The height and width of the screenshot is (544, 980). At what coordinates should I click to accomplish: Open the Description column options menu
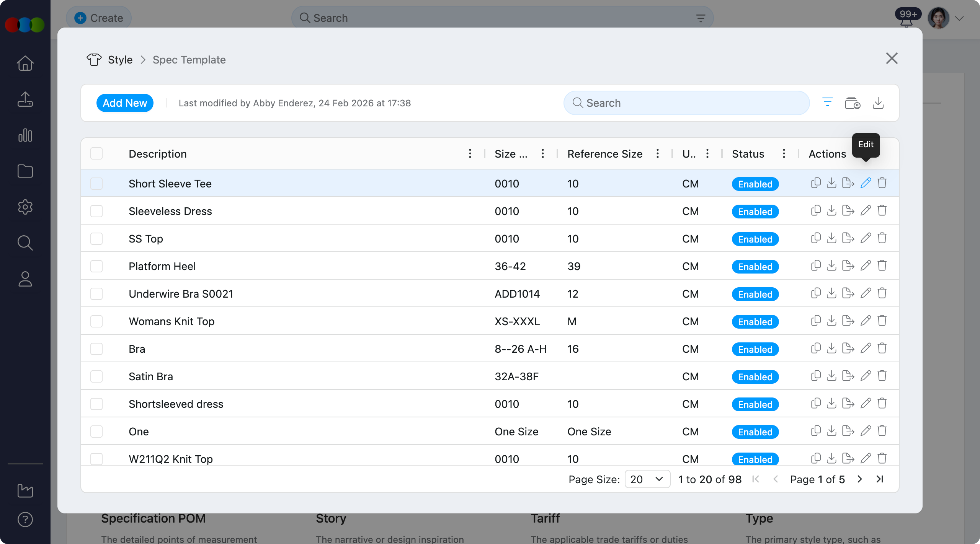(x=470, y=153)
